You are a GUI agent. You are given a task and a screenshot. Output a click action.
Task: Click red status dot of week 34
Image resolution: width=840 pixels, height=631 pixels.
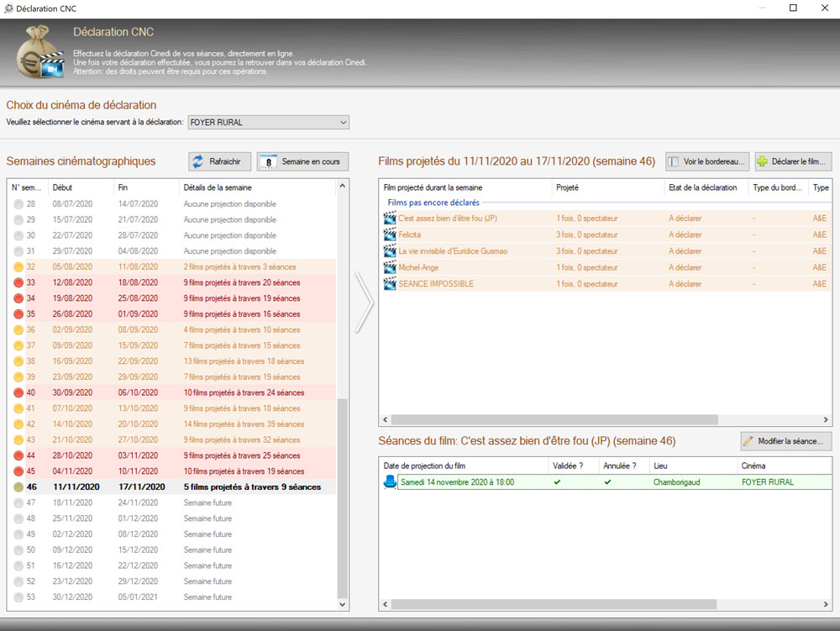coord(18,298)
